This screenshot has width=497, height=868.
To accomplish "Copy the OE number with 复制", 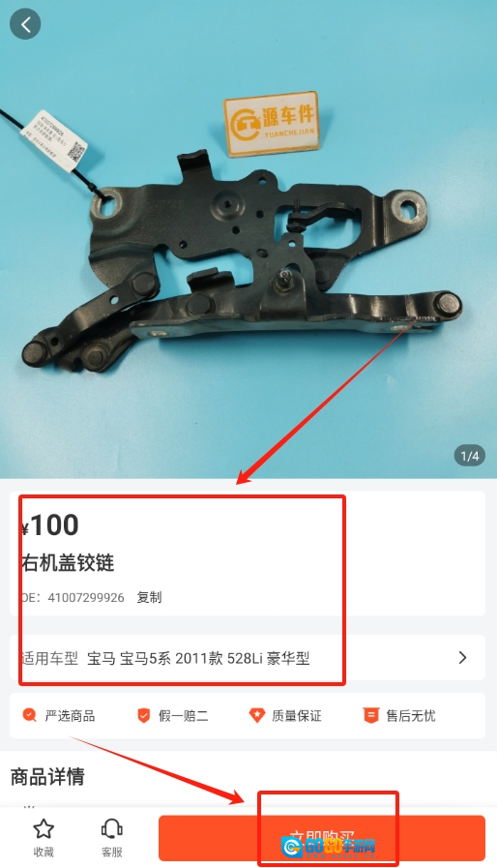I will click(x=149, y=597).
